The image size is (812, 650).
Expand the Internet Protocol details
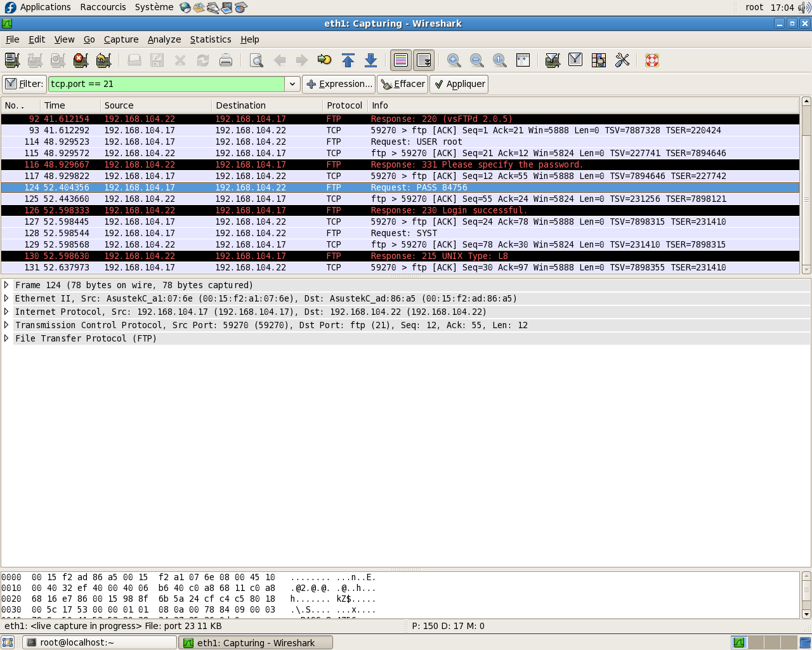point(6,312)
